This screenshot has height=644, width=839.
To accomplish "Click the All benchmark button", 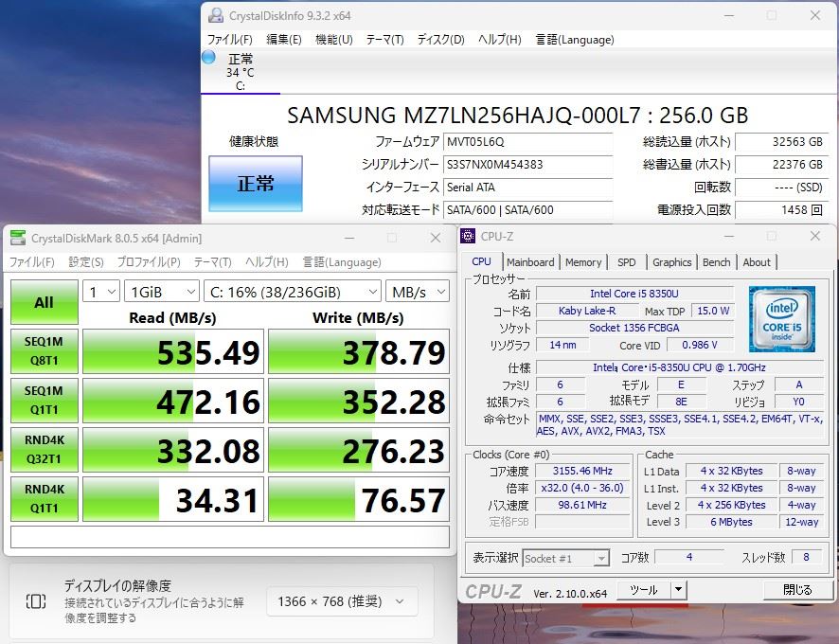I will (45, 302).
